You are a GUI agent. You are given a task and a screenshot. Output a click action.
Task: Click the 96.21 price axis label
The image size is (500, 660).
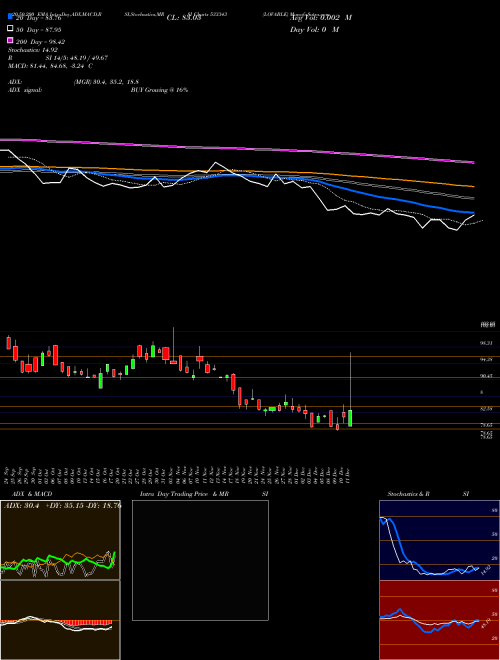[x=487, y=343]
